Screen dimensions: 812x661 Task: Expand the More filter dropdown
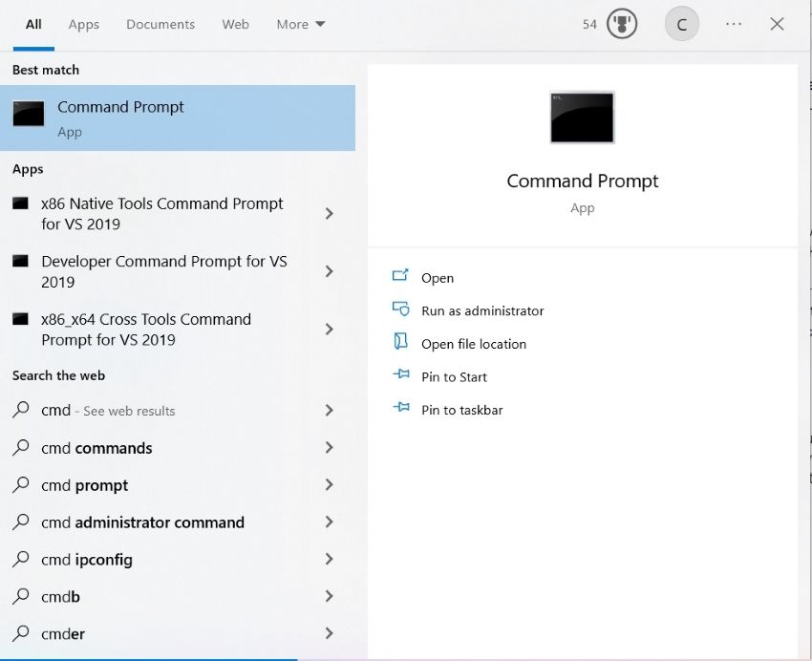[301, 24]
